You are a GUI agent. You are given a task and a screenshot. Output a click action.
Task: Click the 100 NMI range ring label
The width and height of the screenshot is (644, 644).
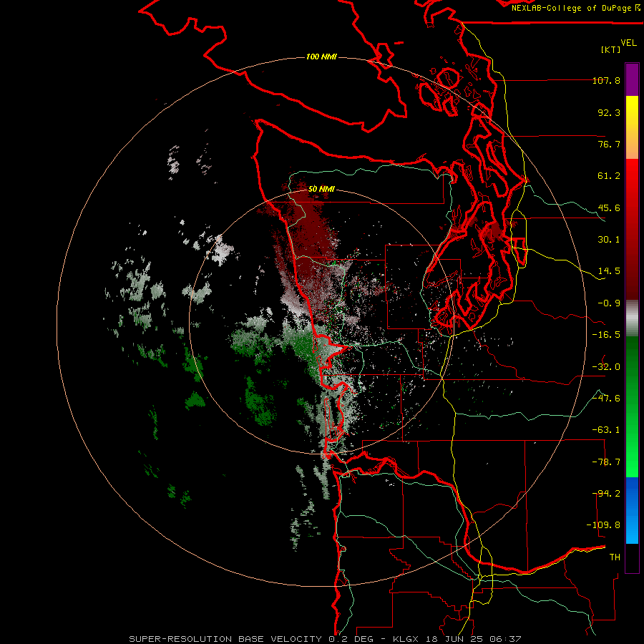click(x=321, y=57)
